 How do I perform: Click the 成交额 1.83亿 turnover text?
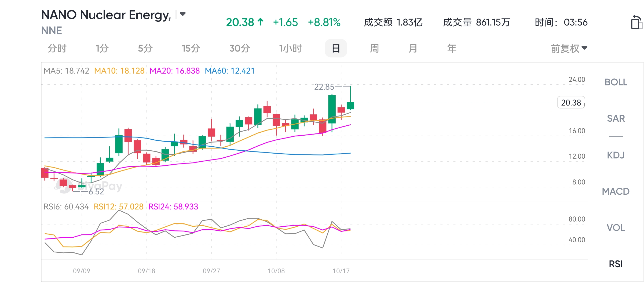(x=393, y=22)
